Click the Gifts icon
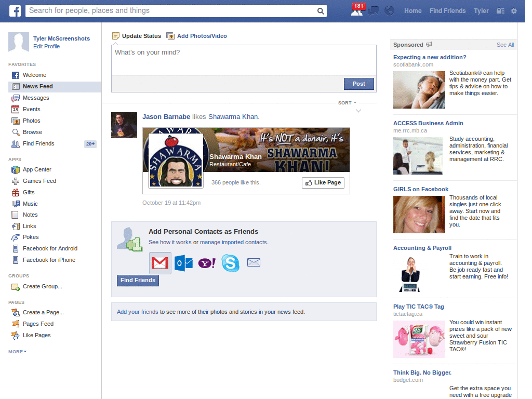The image size is (532, 399). [16, 192]
